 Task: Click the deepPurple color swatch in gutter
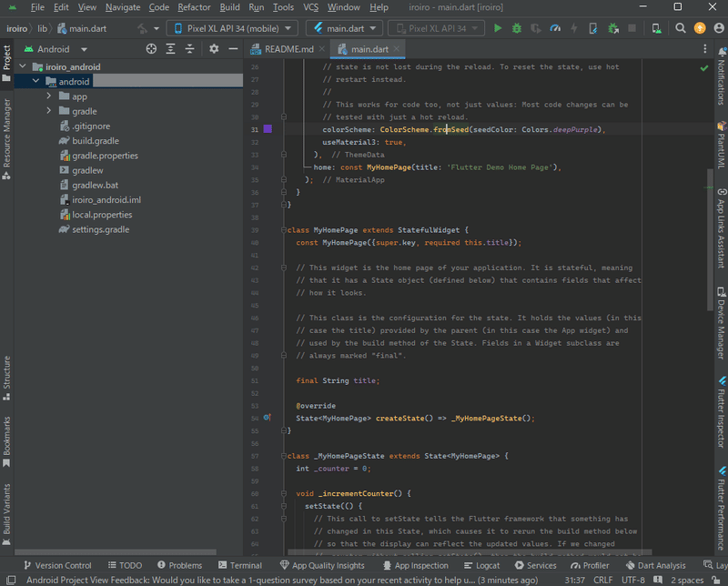click(x=268, y=129)
